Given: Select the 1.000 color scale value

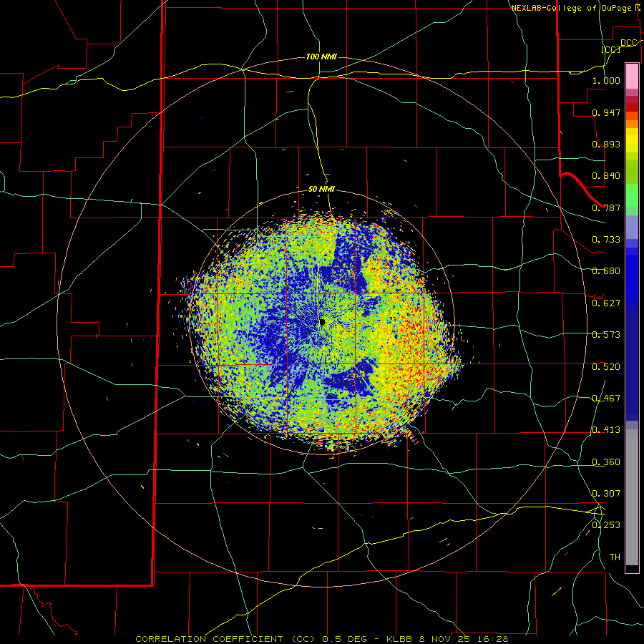Looking at the screenshot, I should coord(606,80).
